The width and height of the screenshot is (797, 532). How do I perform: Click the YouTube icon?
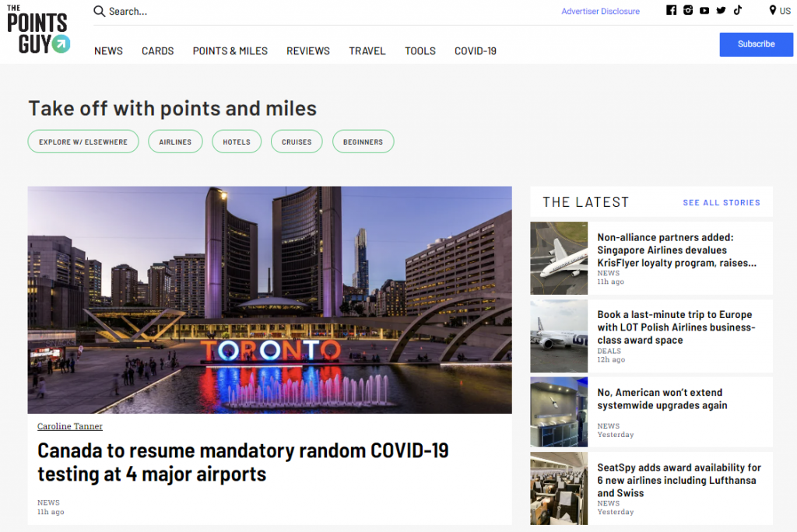coord(704,10)
